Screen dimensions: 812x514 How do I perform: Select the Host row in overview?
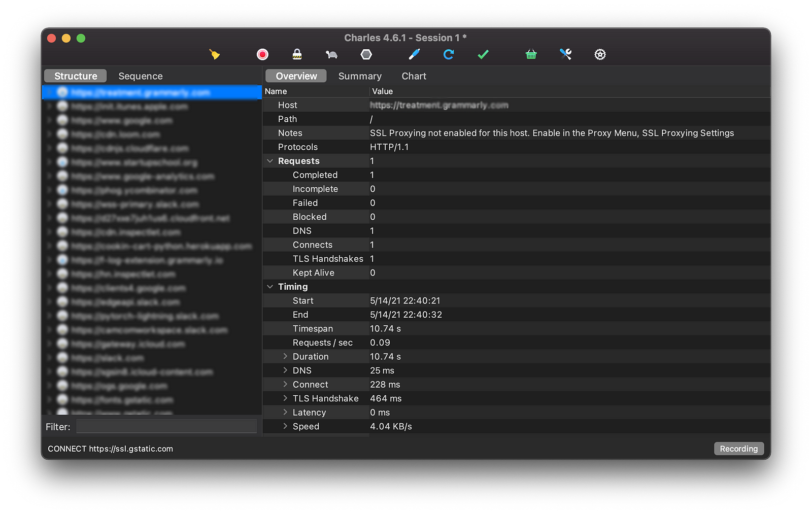pyautogui.click(x=516, y=105)
